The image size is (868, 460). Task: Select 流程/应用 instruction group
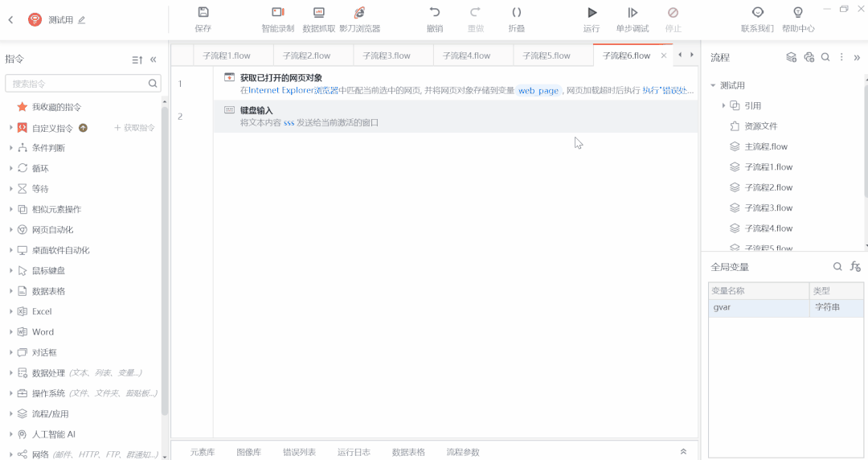[x=51, y=414]
